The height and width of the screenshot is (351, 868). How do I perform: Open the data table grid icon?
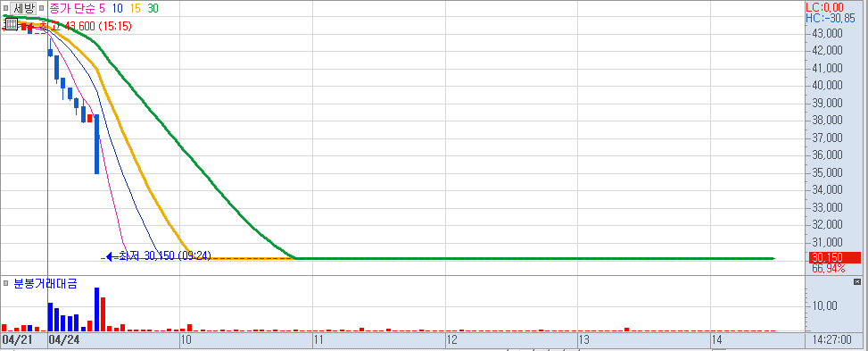(12, 24)
